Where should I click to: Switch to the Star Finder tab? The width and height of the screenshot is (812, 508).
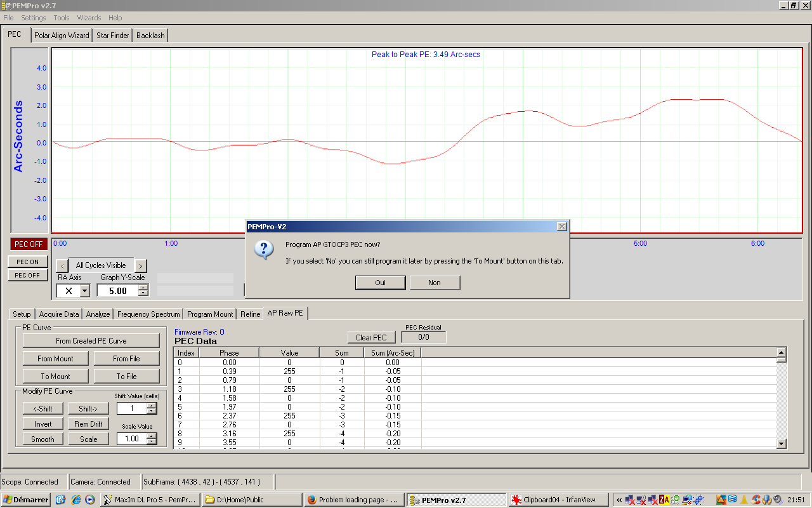[x=112, y=36]
